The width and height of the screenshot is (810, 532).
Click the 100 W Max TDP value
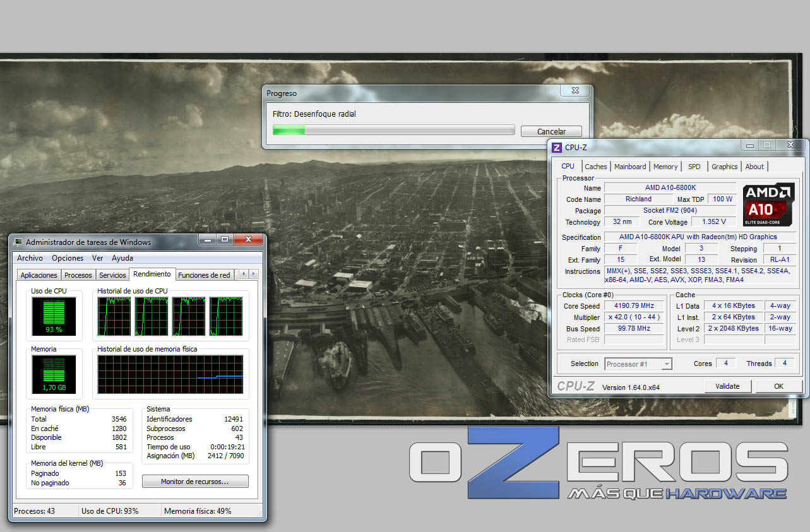pyautogui.click(x=722, y=199)
